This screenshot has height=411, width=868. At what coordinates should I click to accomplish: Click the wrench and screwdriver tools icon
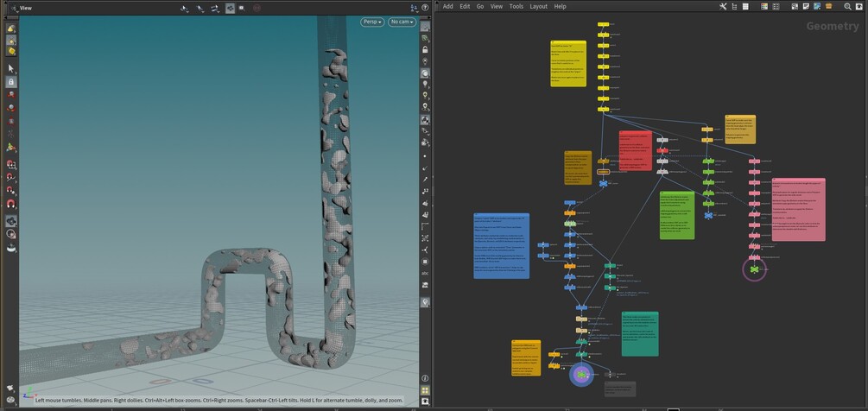coord(723,7)
